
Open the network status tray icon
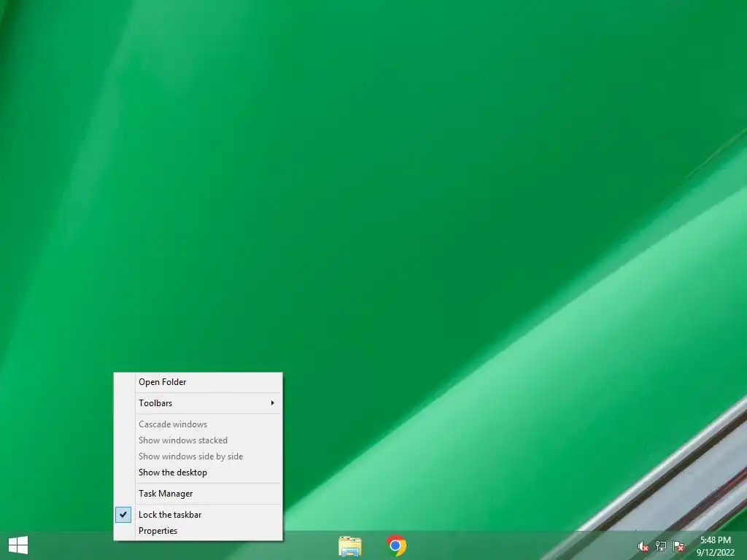click(661, 546)
